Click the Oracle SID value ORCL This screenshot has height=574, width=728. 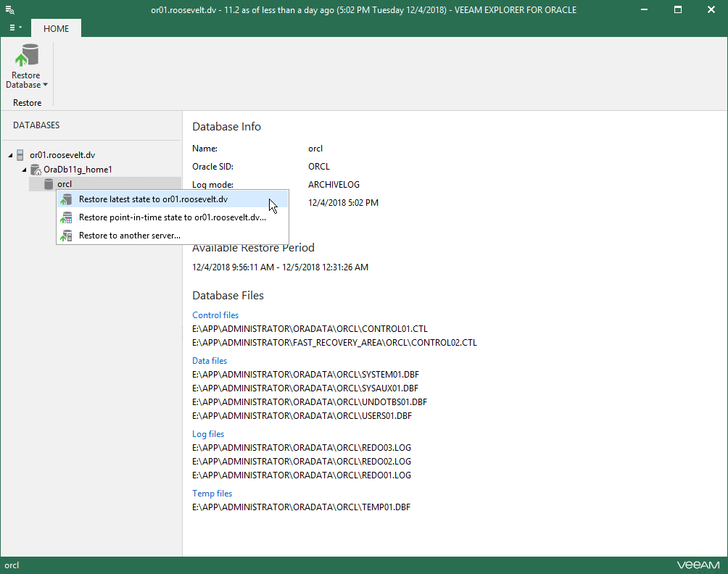tap(319, 167)
